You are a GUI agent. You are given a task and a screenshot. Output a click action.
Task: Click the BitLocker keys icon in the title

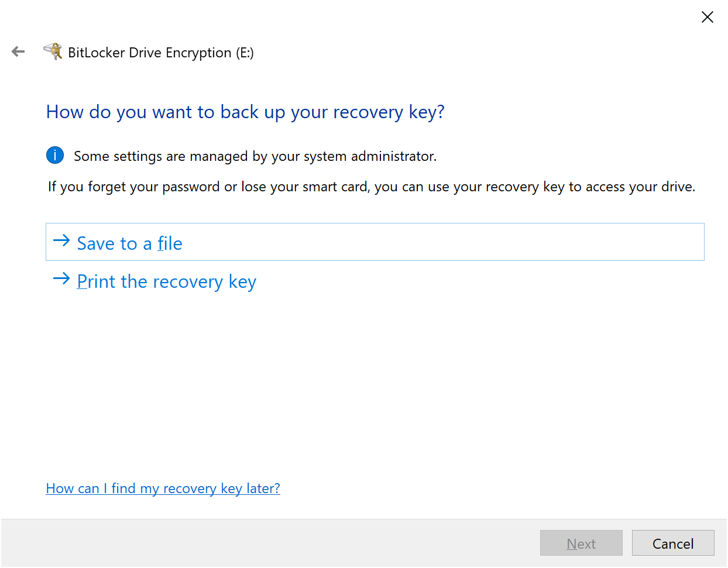coord(53,51)
